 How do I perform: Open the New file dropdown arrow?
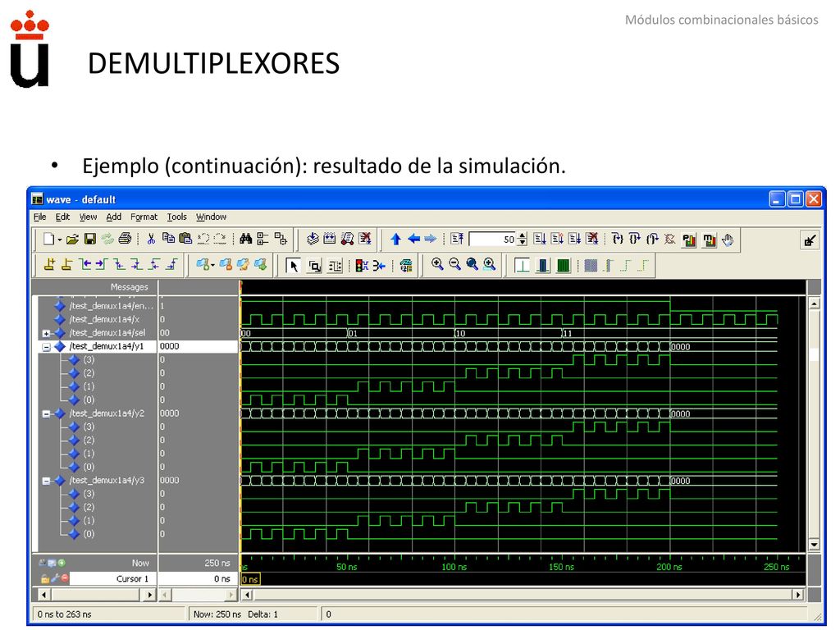pos(59,240)
